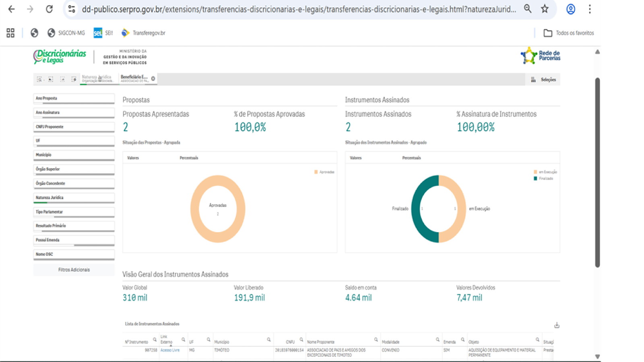This screenshot has height=362, width=644.
Task: Open the Nome OSC filter
Action: click(74, 254)
